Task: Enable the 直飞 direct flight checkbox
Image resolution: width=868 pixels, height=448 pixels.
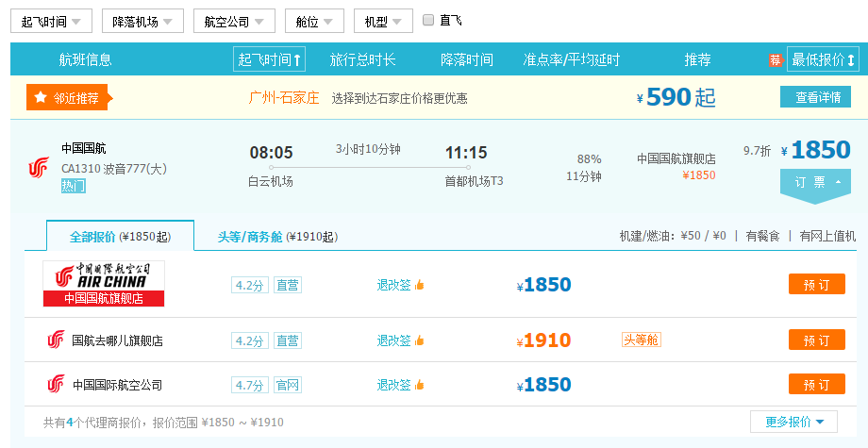Action: pos(428,21)
